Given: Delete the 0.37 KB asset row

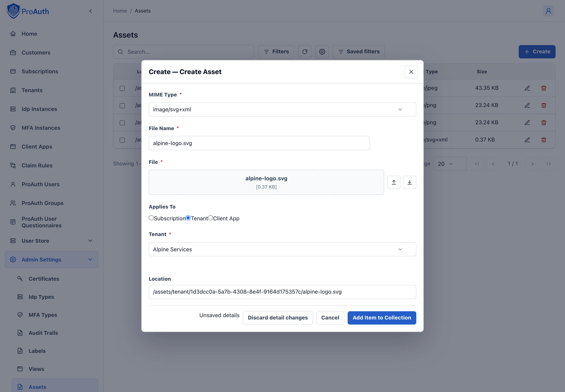Looking at the screenshot, I should click(544, 140).
